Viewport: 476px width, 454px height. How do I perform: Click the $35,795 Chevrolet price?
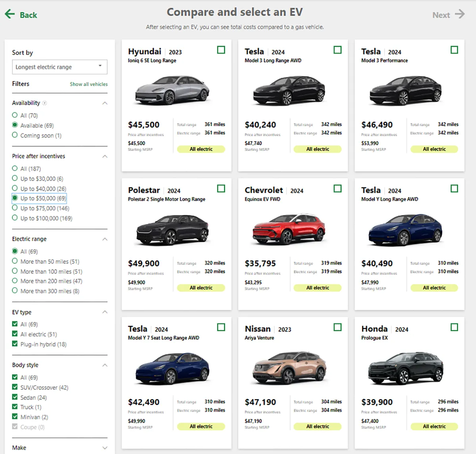click(260, 264)
